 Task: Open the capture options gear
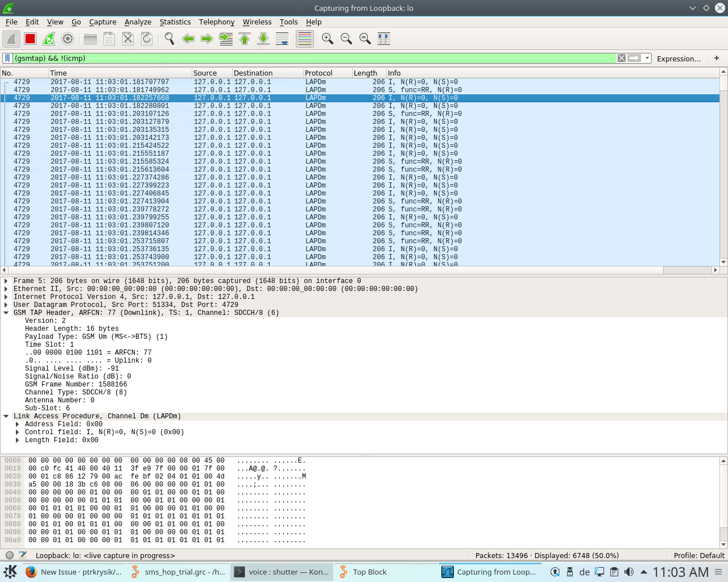point(68,39)
